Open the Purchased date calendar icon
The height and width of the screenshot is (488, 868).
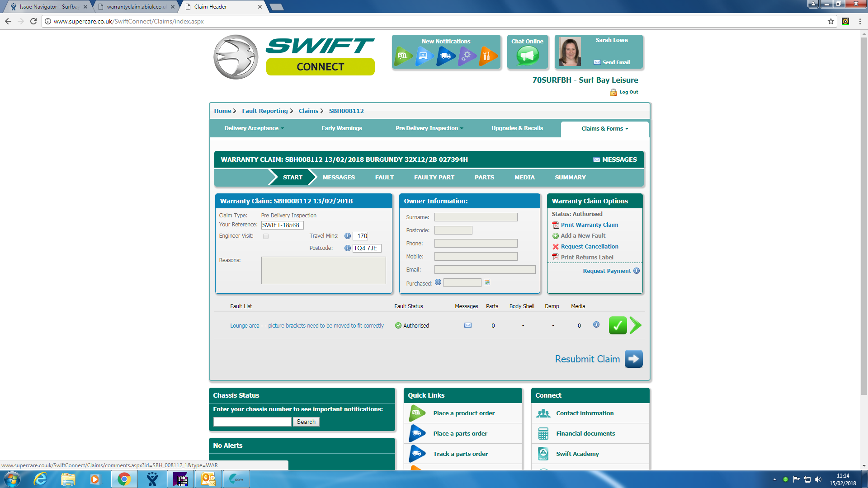coord(487,282)
